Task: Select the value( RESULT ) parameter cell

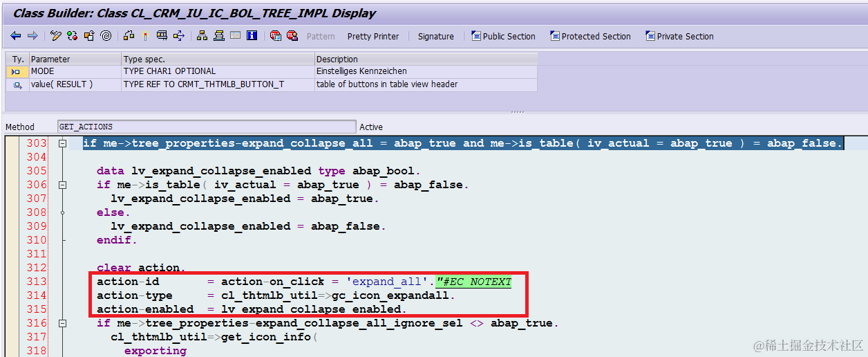Action: (75, 84)
